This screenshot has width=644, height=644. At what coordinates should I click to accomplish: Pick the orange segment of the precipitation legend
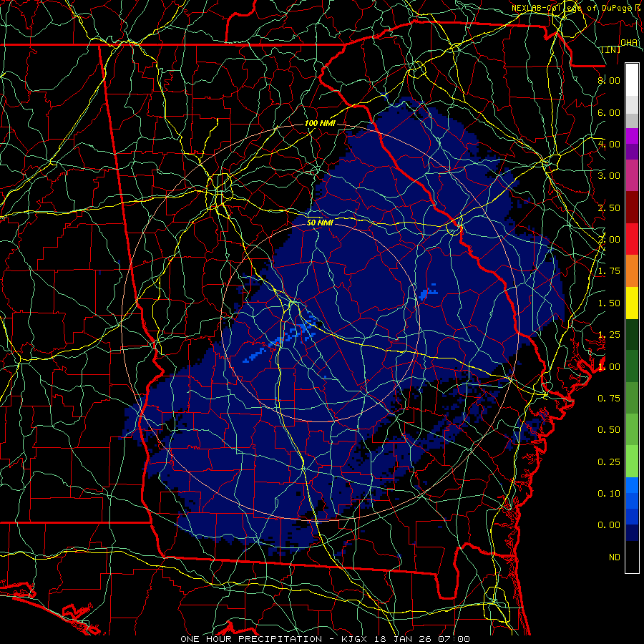[632, 270]
